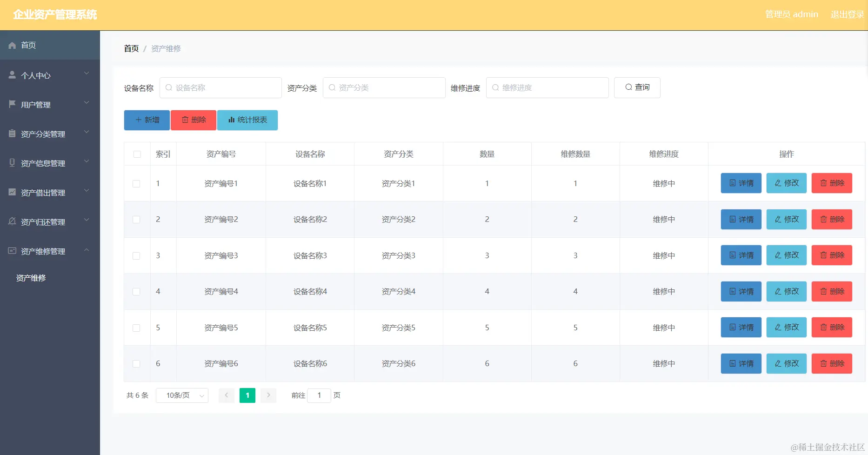Image resolution: width=868 pixels, height=455 pixels.
Task: Open 首页 in the sidebar
Action: click(50, 45)
